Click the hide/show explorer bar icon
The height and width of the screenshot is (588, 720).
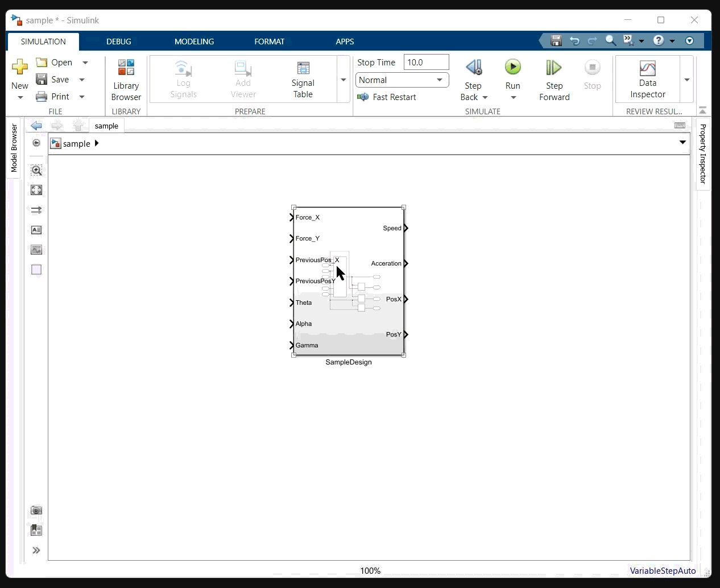tap(36, 143)
